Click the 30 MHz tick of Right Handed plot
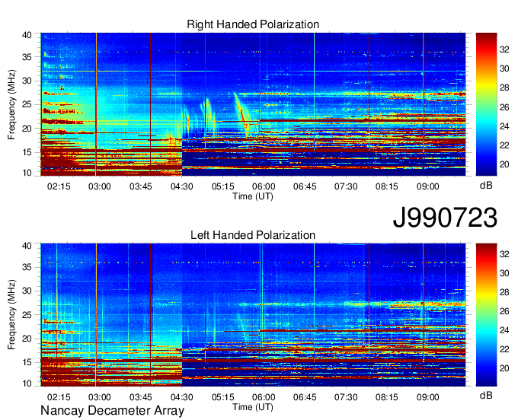518x420 pixels. click(27, 81)
